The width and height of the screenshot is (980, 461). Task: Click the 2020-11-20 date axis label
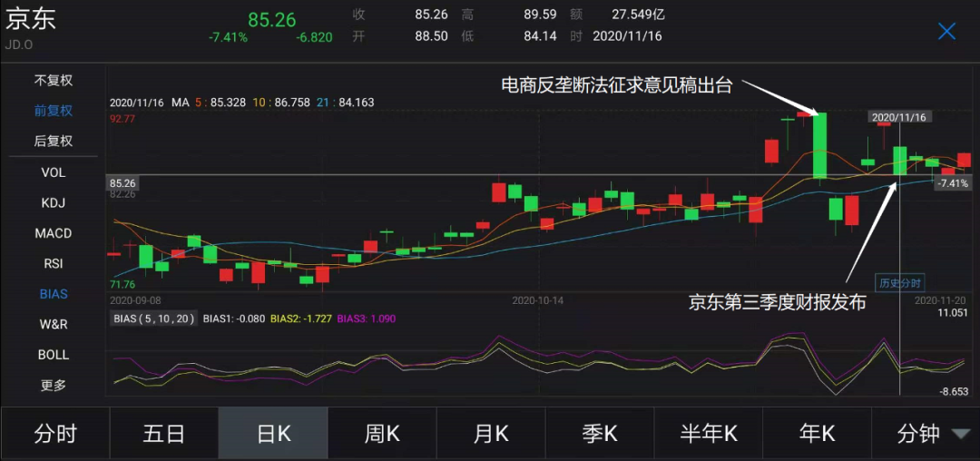[941, 299]
